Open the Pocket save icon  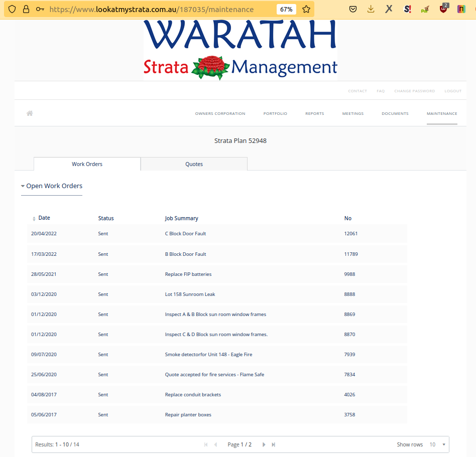(353, 9)
